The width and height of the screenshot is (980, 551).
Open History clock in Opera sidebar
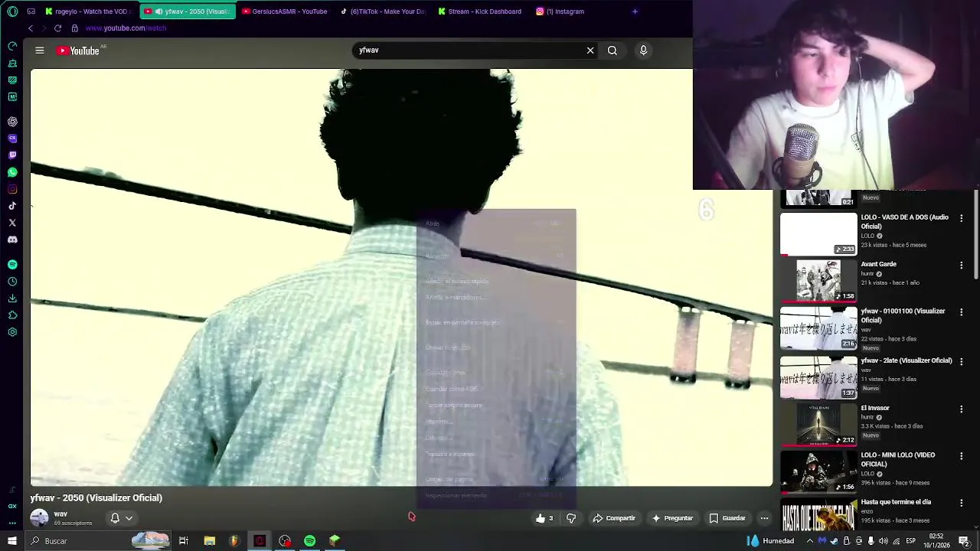click(12, 282)
